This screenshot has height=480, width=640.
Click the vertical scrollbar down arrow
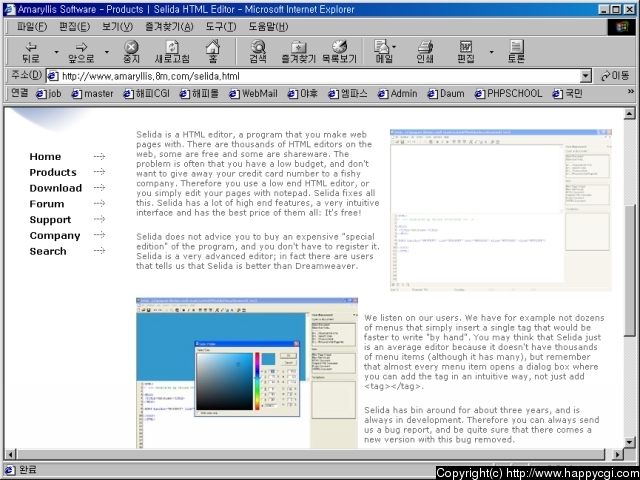tap(629, 443)
